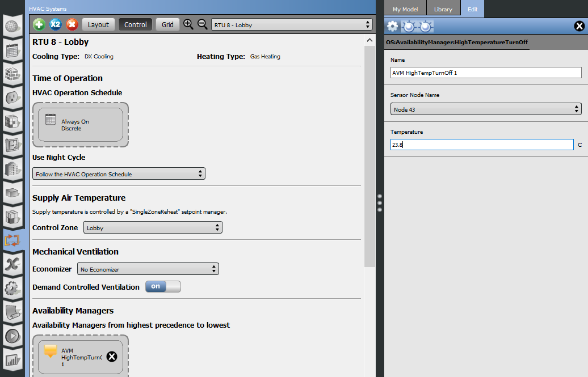
Task: Open the RTU 8 - Lobby system dropdown
Action: pyautogui.click(x=292, y=25)
